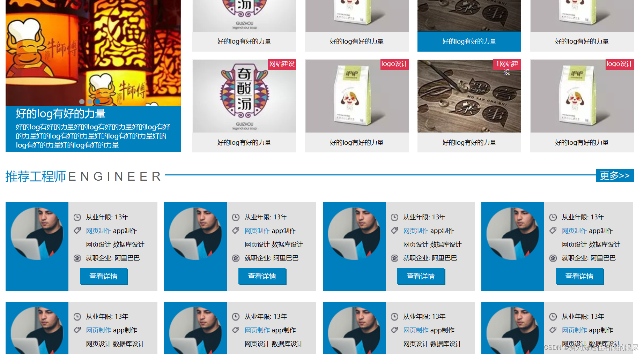Click the clock icon in first engineer card
The height and width of the screenshot is (354, 644).
[x=77, y=218]
